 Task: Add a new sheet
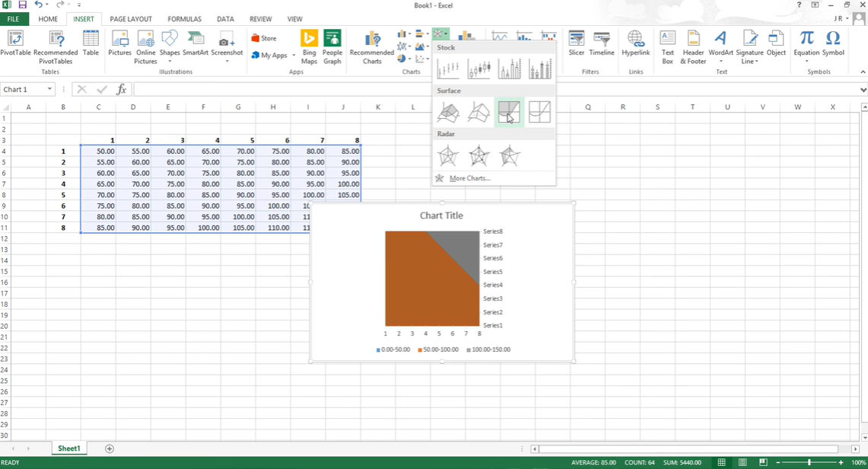110,448
